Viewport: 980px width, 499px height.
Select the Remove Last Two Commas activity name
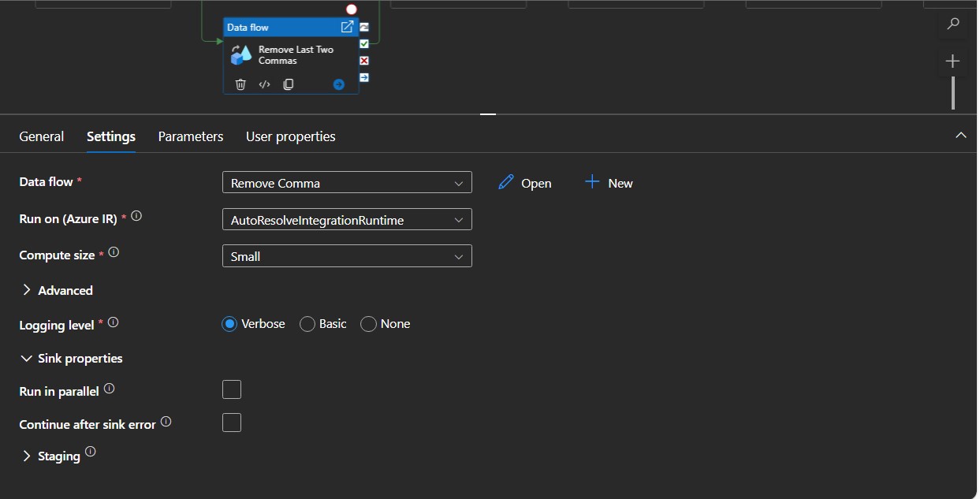(296, 55)
